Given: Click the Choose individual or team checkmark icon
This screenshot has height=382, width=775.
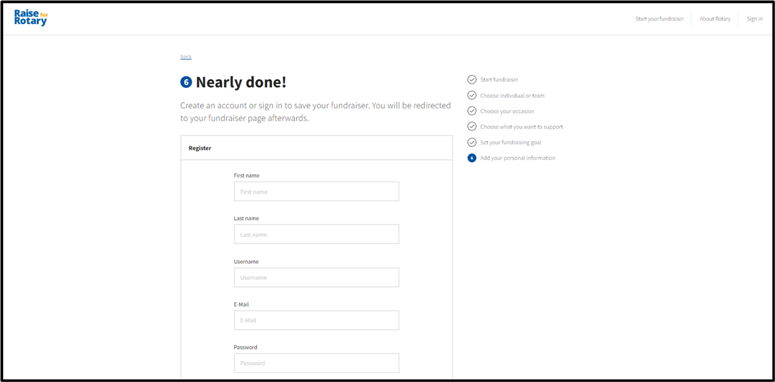Looking at the screenshot, I should click(472, 95).
